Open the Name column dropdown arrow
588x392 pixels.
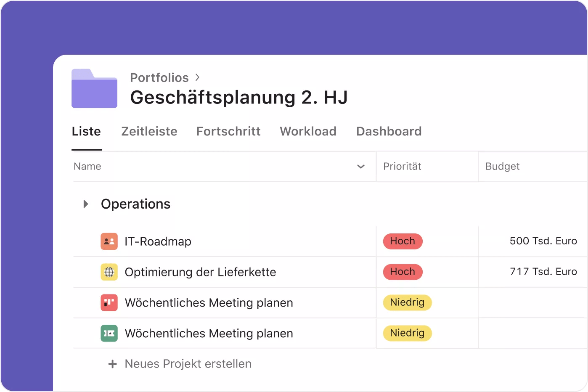(360, 167)
